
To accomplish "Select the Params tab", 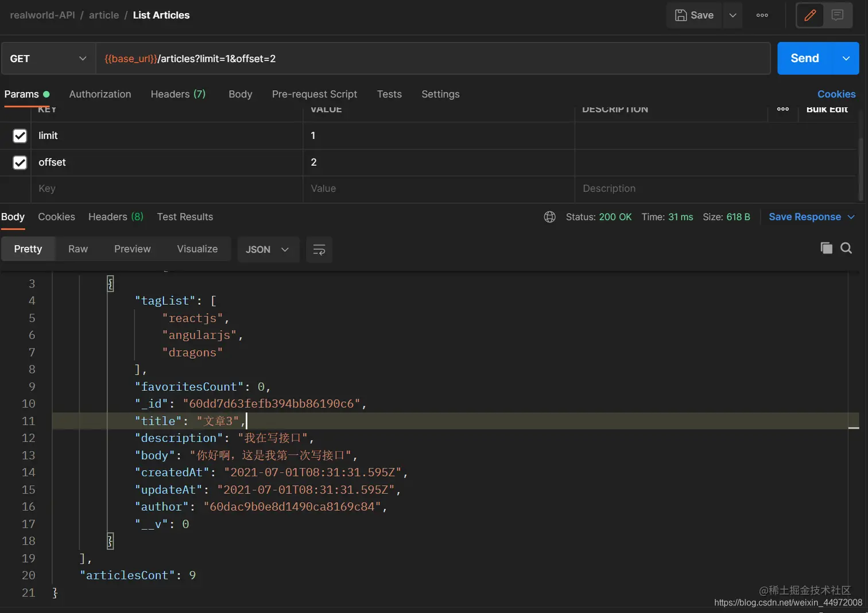I will pyautogui.click(x=26, y=94).
